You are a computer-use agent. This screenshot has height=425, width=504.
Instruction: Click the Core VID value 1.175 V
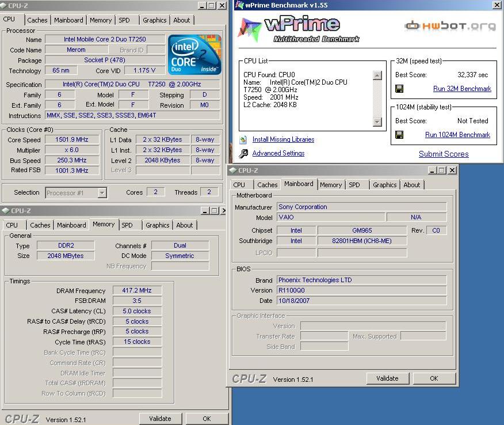[x=144, y=70]
